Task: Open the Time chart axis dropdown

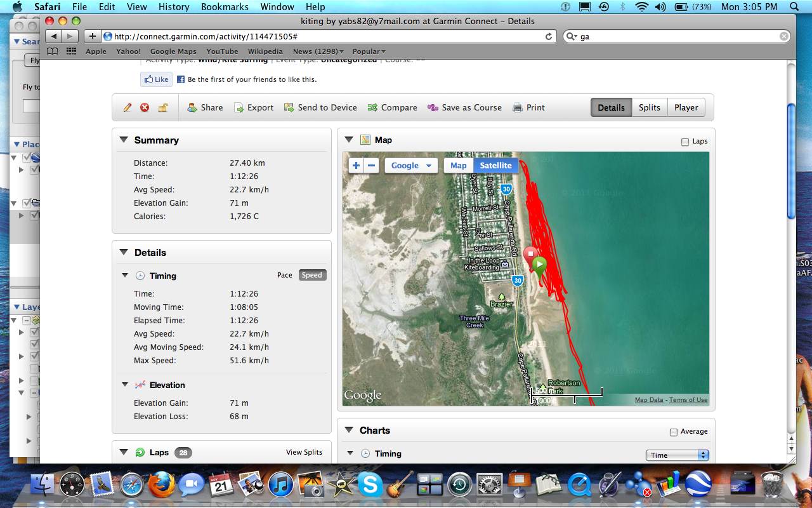Action: 677,455
